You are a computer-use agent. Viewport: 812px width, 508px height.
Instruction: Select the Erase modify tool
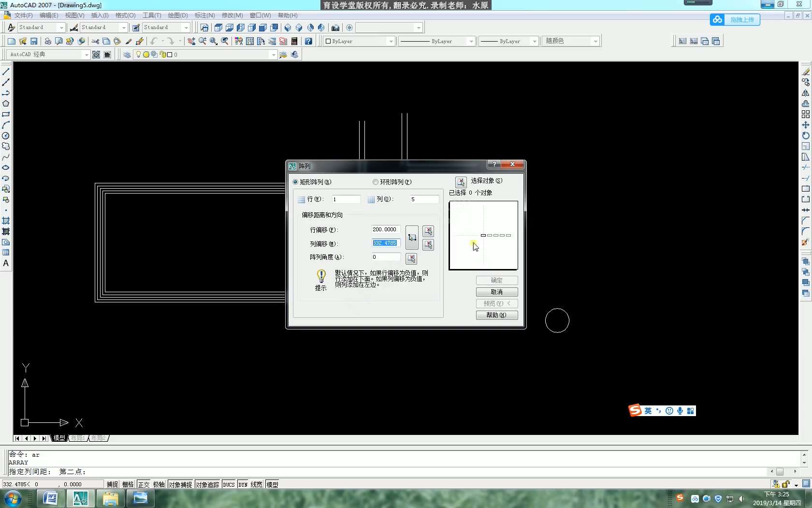805,72
